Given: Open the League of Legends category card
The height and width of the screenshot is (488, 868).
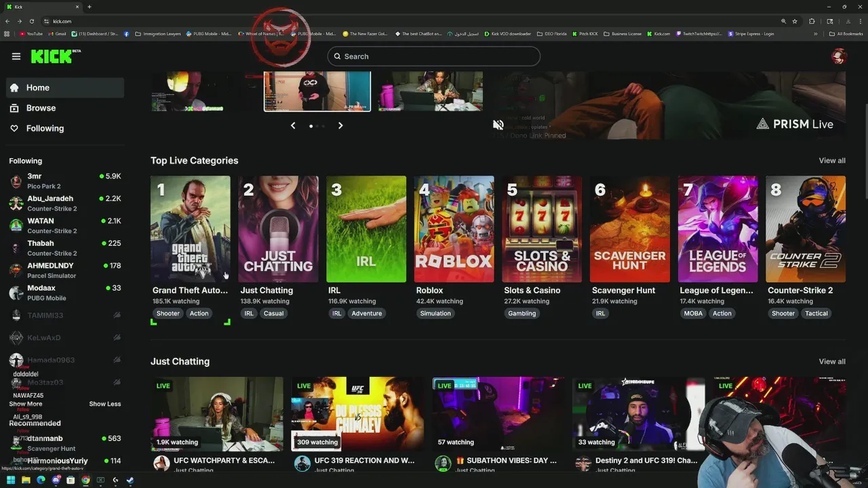Looking at the screenshot, I should pos(718,229).
